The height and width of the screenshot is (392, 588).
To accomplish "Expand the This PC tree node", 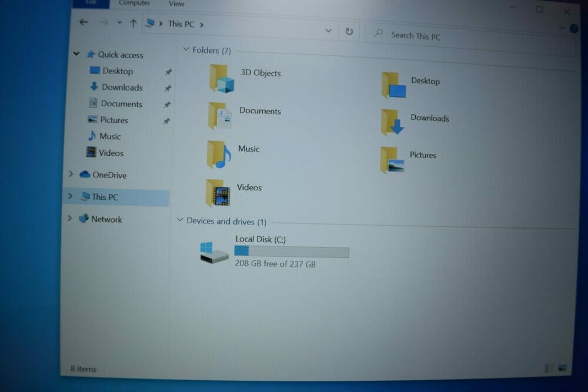I will click(x=70, y=196).
